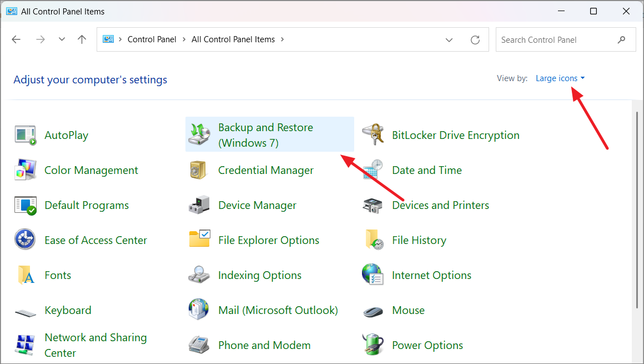Expand the address bar previous locations dropdown
The height and width of the screenshot is (364, 644).
pos(449,40)
